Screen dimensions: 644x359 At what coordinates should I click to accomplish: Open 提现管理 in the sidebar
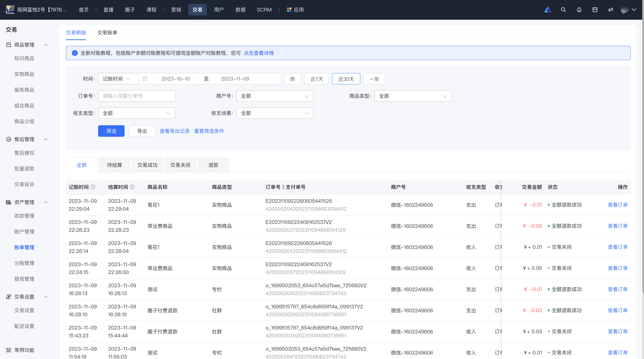pyautogui.click(x=24, y=279)
